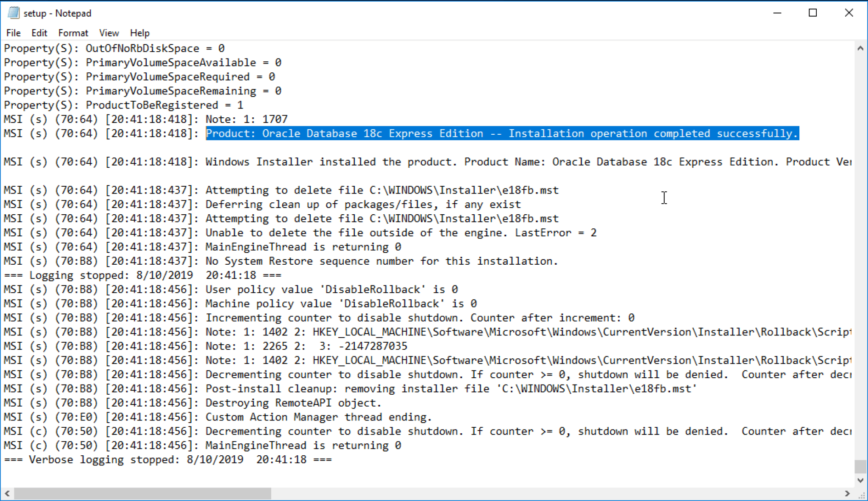The image size is (868, 501).
Task: Click the horizontal scrollbar right arrow
Action: click(x=847, y=493)
